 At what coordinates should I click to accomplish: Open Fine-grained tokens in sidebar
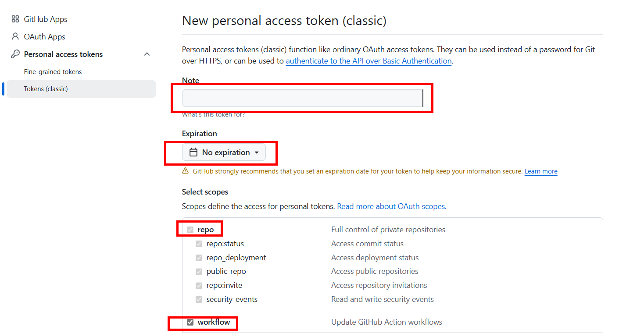(x=53, y=72)
